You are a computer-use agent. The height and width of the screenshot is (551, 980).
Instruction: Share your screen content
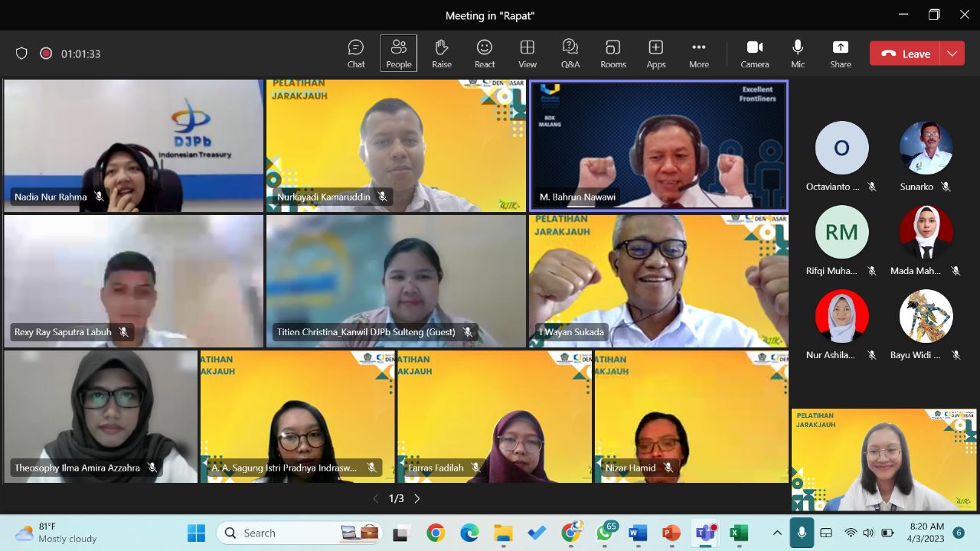tap(841, 54)
